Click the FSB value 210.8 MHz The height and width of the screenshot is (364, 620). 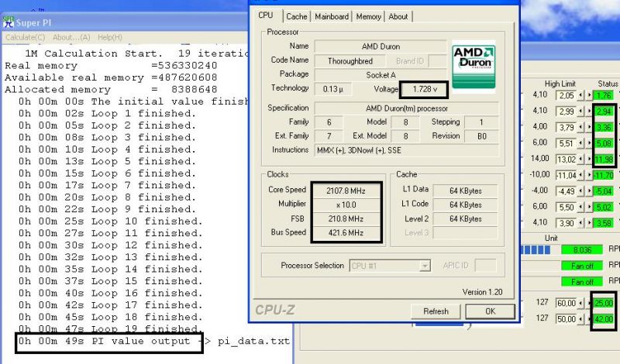346,218
